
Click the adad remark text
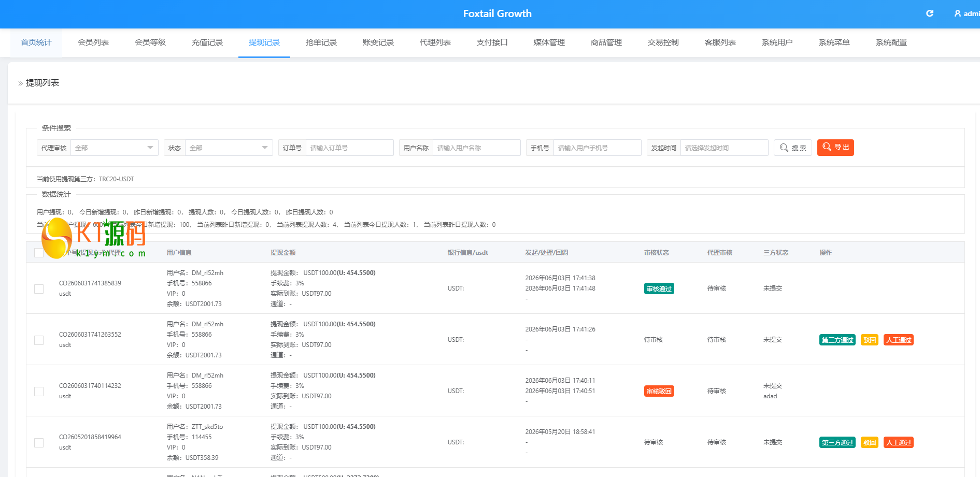pos(770,396)
